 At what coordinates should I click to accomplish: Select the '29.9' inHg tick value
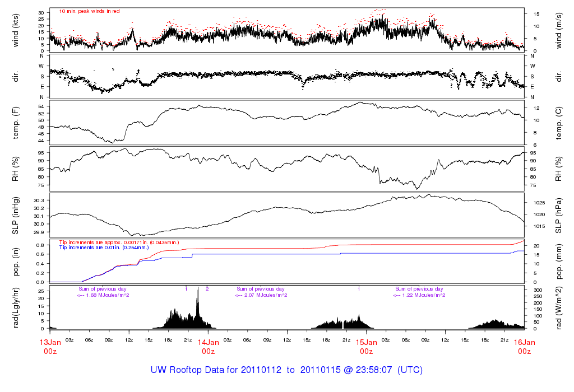coord(39,232)
